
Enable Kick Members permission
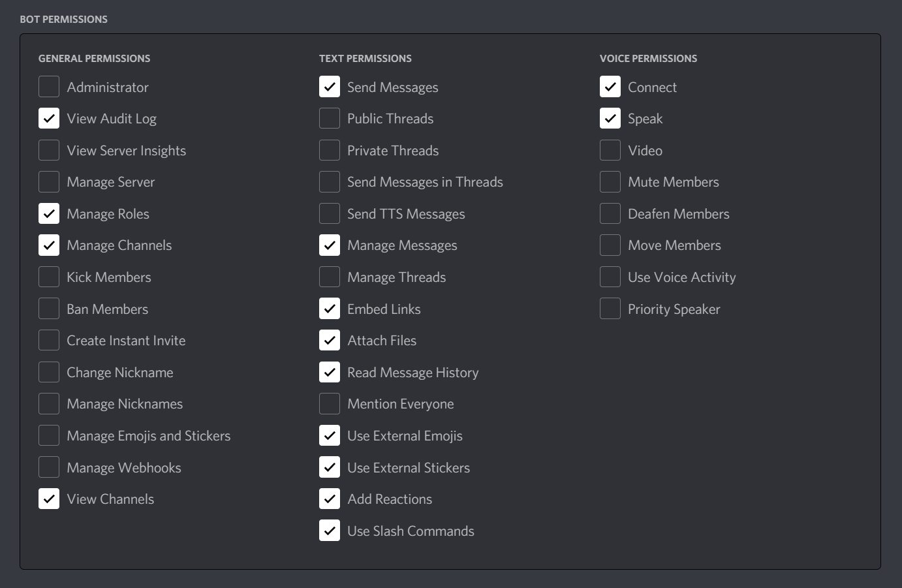coord(49,277)
